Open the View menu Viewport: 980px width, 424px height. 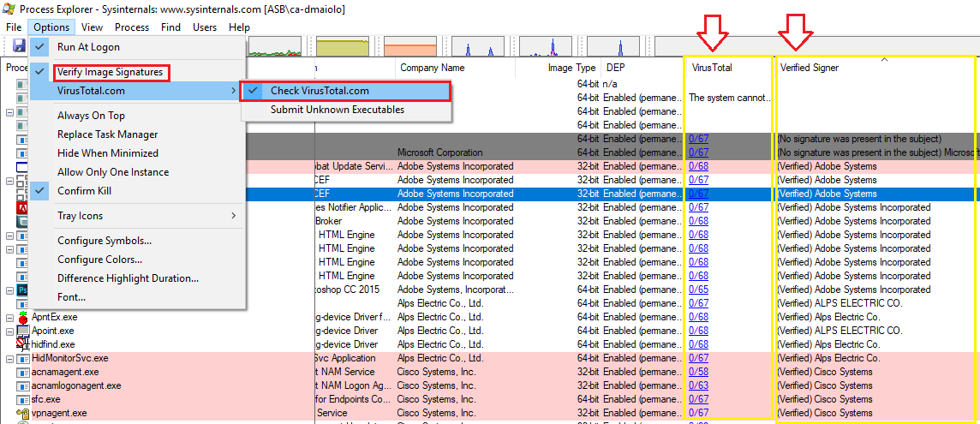click(x=92, y=27)
